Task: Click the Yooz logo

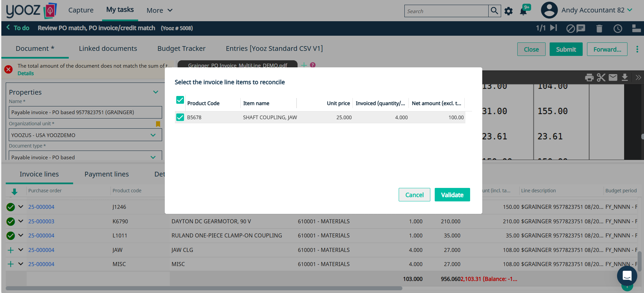Action: point(31,10)
